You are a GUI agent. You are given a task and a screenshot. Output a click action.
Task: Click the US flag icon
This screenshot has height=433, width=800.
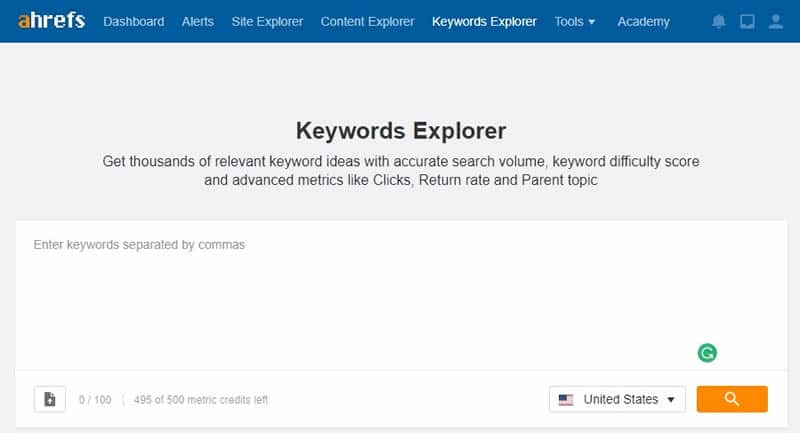point(566,399)
